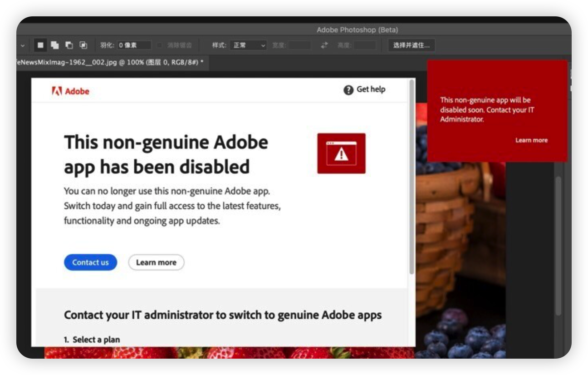Click the red warning window icon
The width and height of the screenshot is (588, 375).
click(x=341, y=153)
